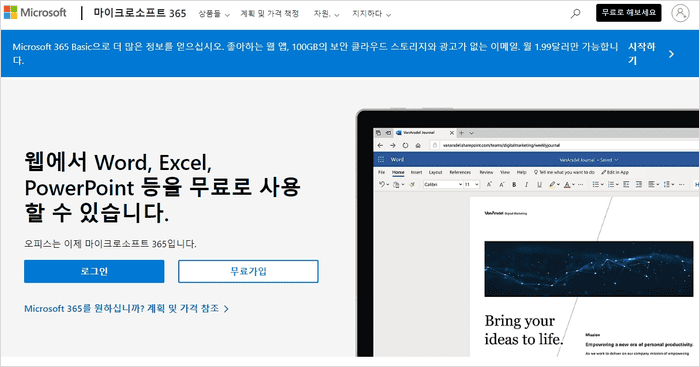The width and height of the screenshot is (700, 367).
Task: Click font color A icon in Word ribbon
Action: click(x=567, y=184)
